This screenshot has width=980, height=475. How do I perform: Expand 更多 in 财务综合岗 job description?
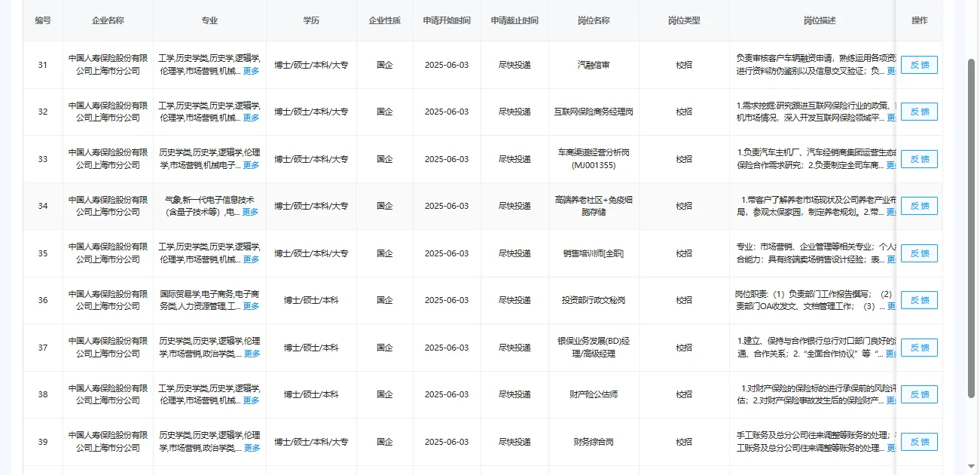(893, 449)
